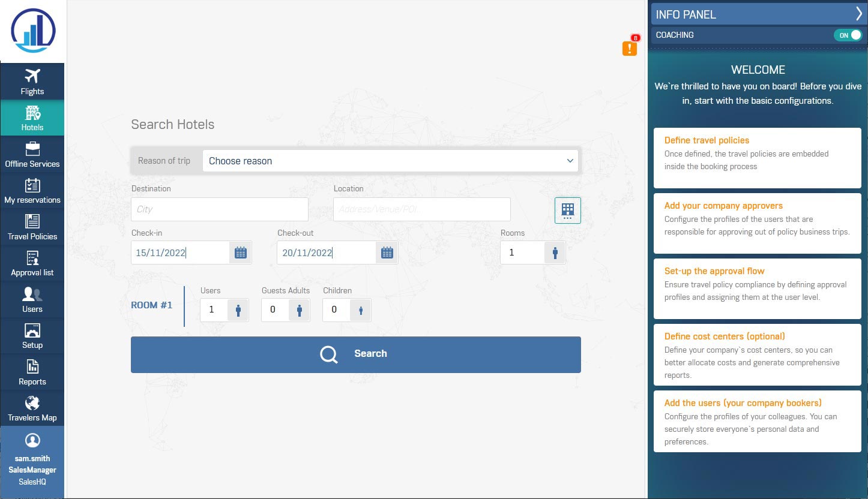Collapse the Info Panel chevron
The image size is (868, 499).
pos(858,14)
